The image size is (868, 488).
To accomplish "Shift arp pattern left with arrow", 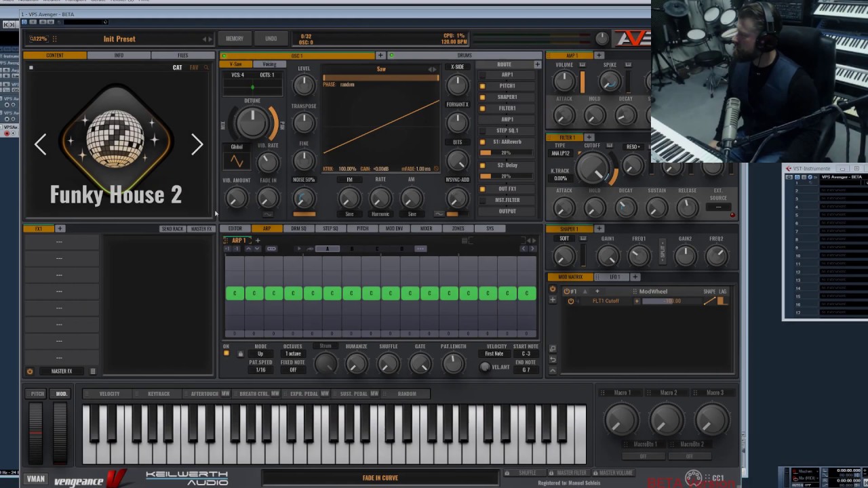I will pyautogui.click(x=524, y=249).
